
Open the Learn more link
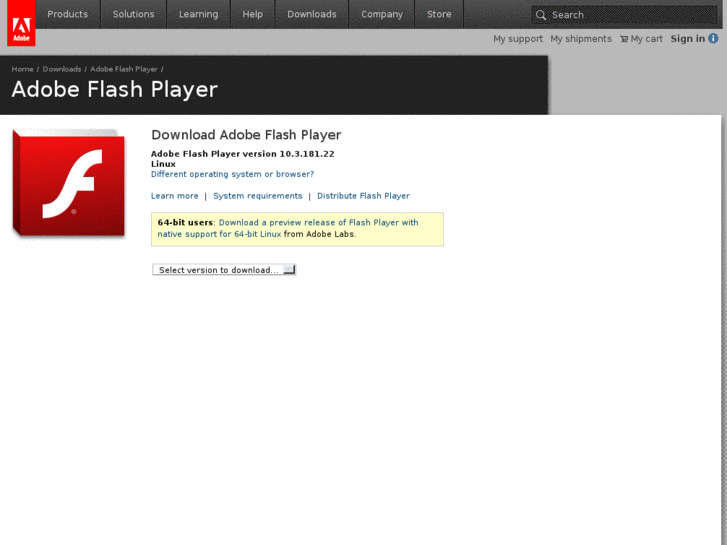(175, 196)
